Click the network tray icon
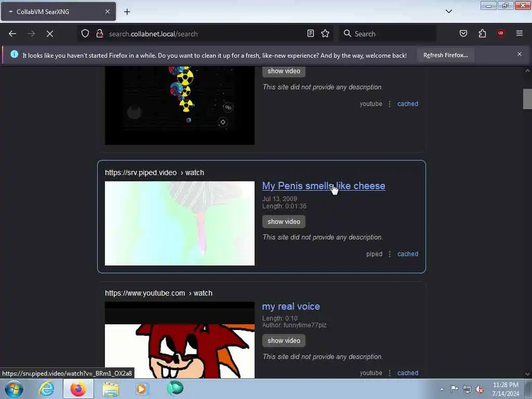Image resolution: width=532 pixels, height=399 pixels. point(467,390)
